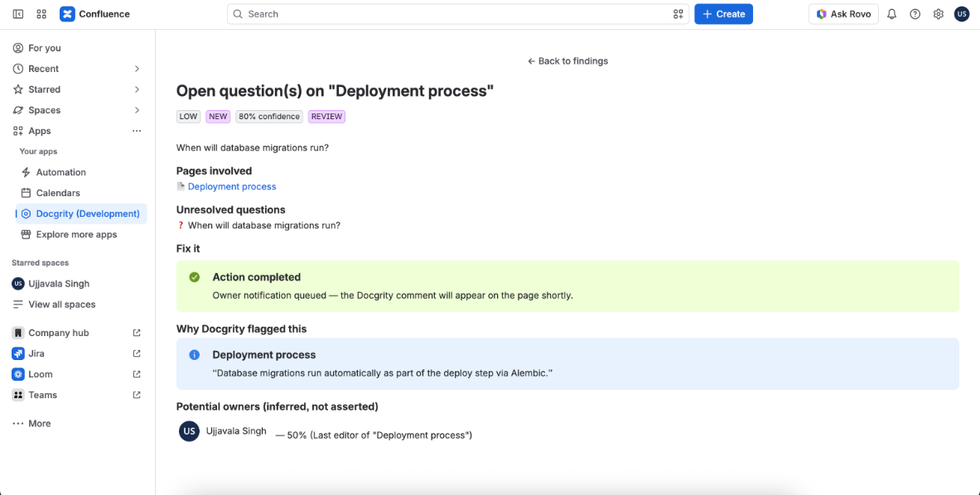980x495 pixels.
Task: Click the Ujjavala Singh owner avatar
Action: point(190,431)
